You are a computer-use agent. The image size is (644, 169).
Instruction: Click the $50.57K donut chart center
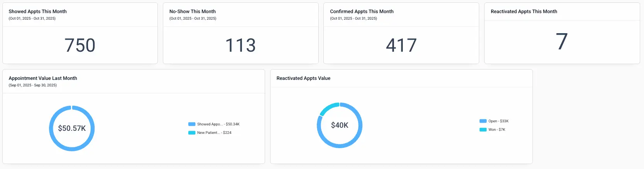pos(72,128)
